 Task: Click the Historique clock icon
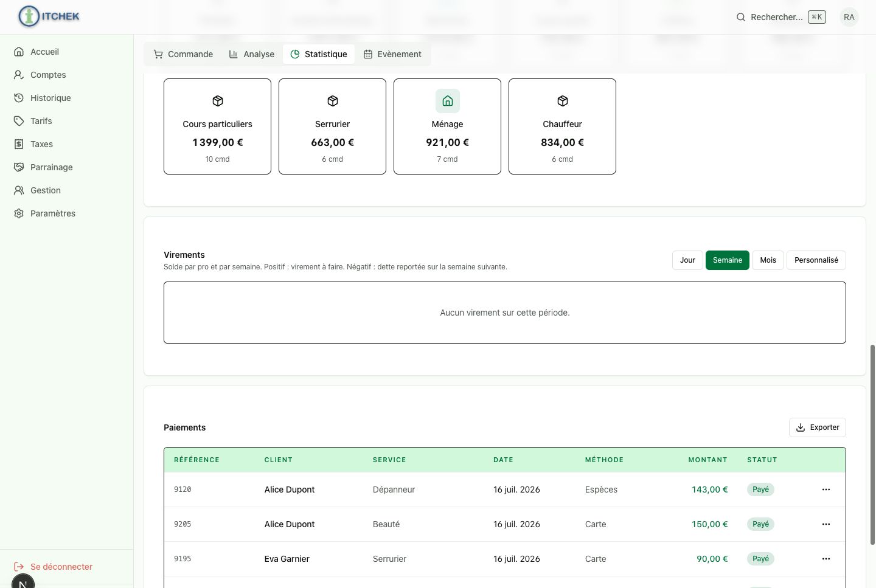pos(19,98)
